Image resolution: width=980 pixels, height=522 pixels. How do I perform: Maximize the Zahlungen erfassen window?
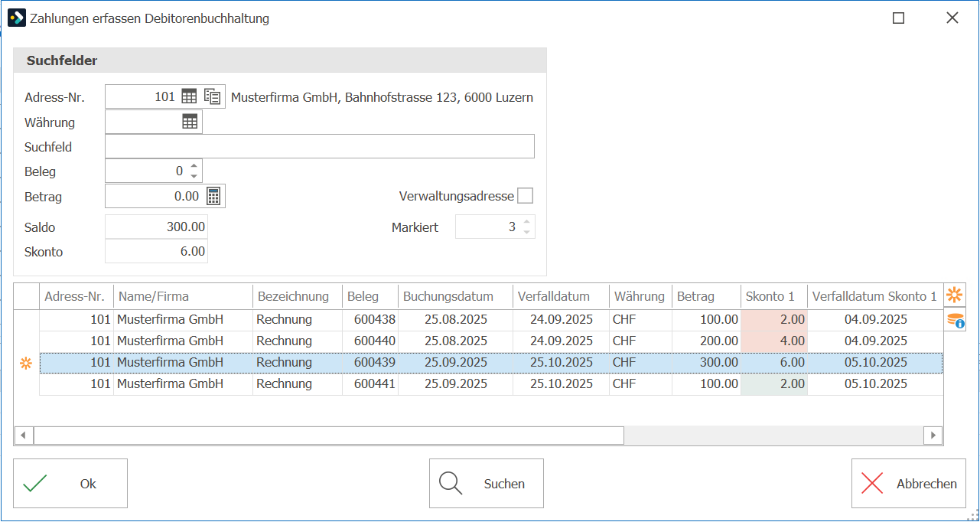[x=899, y=18]
